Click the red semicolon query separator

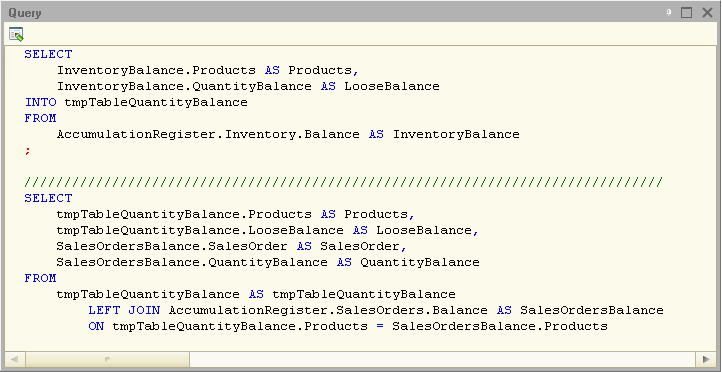coord(28,151)
